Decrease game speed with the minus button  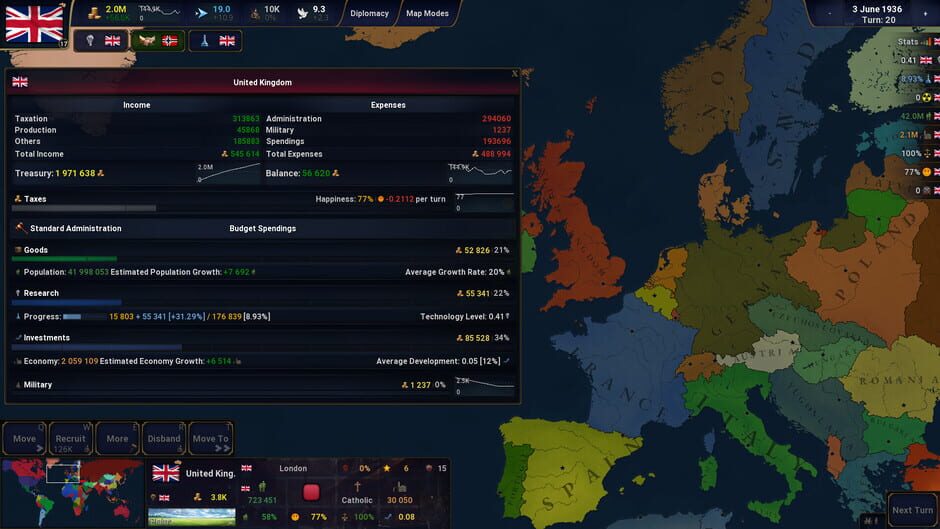pyautogui.click(x=830, y=13)
